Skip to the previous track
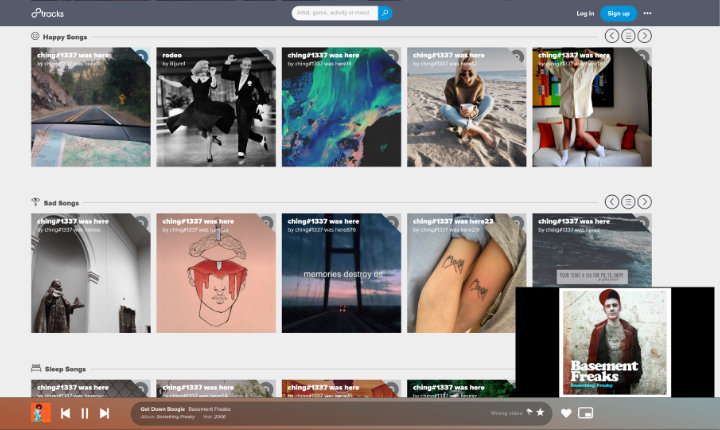Viewport: 720px width, 430px height. coord(65,413)
